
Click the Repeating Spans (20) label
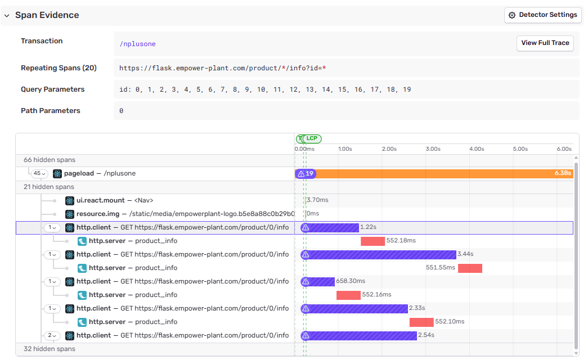[59, 68]
